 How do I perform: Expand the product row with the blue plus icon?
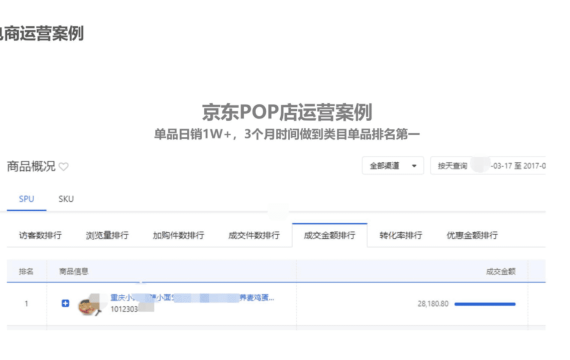click(65, 303)
